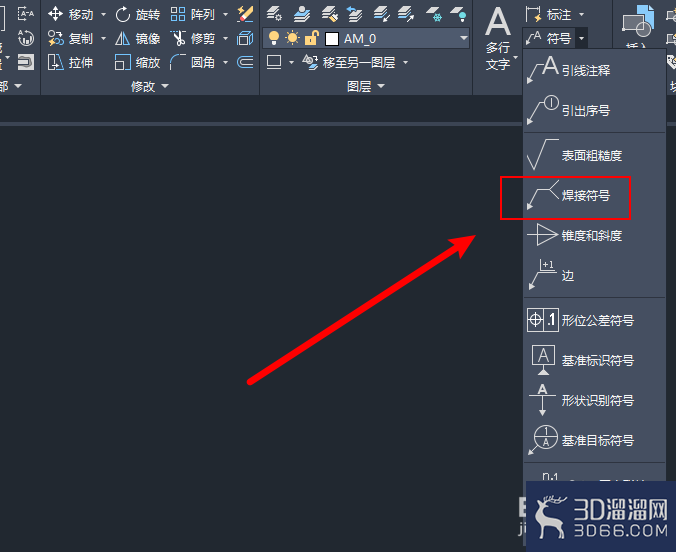Image resolution: width=676 pixels, height=552 pixels.
Task: Open the 修剪 dropdown arrow
Action: click(x=225, y=39)
